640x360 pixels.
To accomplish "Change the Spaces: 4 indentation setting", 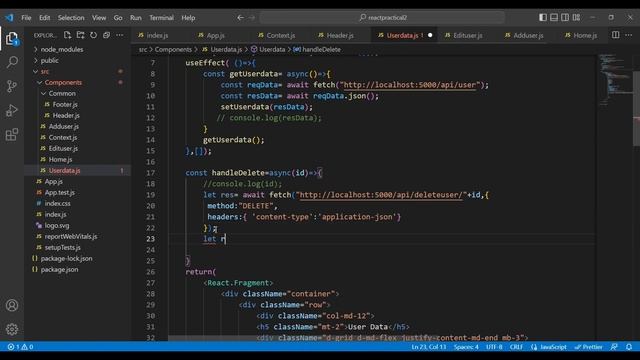I will pyautogui.click(x=466, y=347).
